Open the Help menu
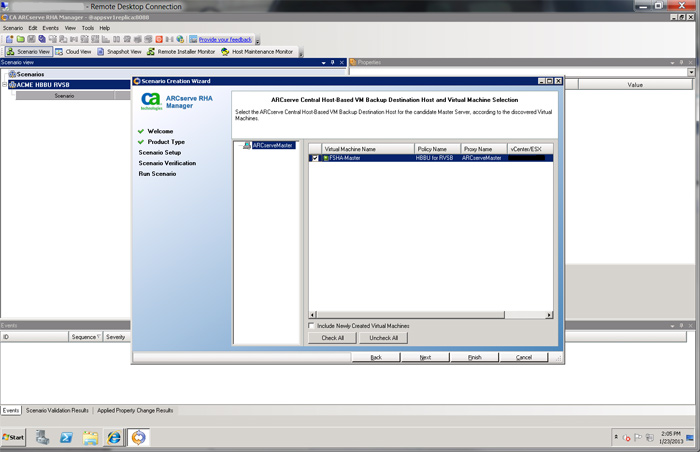Viewport: 700px width, 452px height. [104, 28]
